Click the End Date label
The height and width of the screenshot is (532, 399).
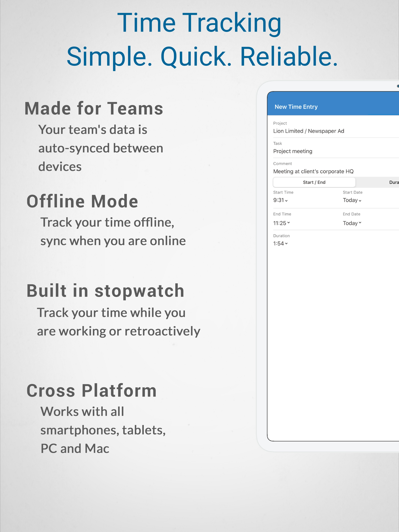click(x=351, y=214)
